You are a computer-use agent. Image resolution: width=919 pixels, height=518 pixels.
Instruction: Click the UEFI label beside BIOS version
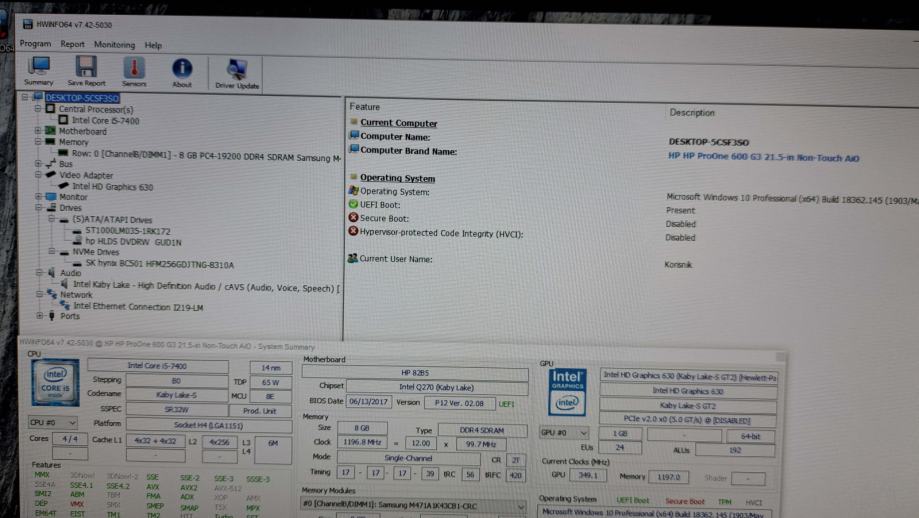(x=506, y=404)
